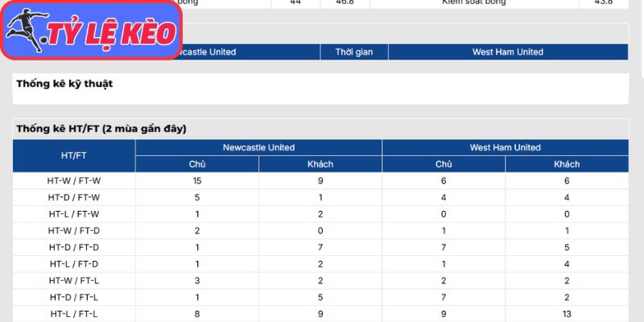
Task: Click Newcastle Chủ value 15 in HT-W / FT-W row
Action: [x=197, y=180]
